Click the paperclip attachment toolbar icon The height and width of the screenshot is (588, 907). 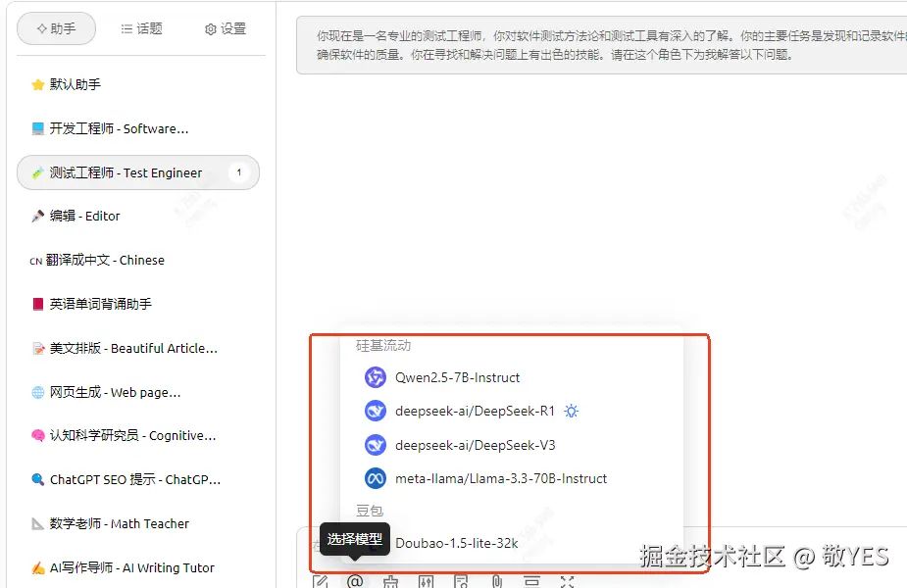(497, 581)
